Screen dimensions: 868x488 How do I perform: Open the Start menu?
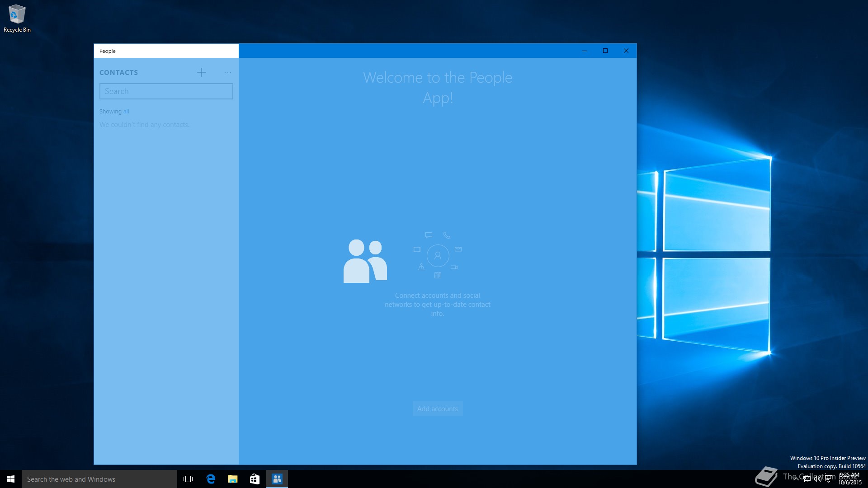pyautogui.click(x=11, y=479)
